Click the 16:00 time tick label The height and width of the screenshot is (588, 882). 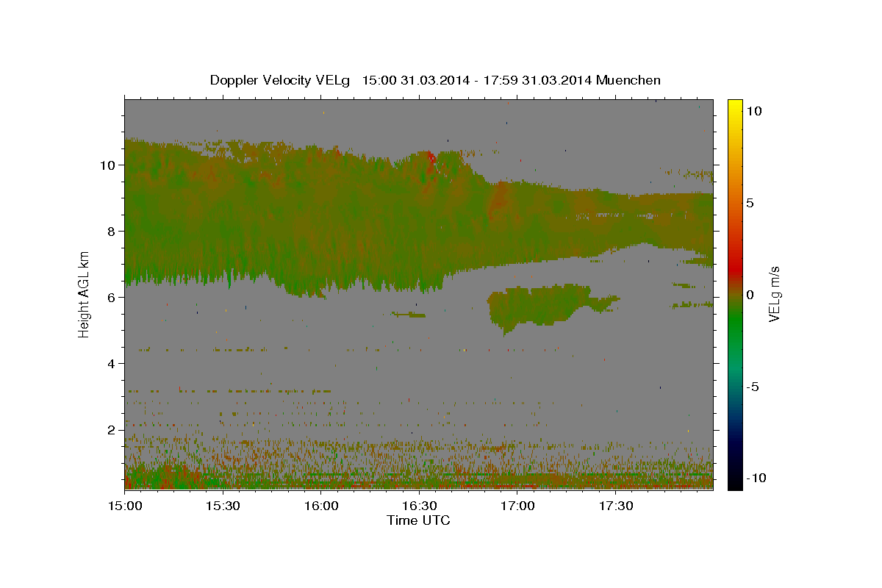(x=321, y=506)
